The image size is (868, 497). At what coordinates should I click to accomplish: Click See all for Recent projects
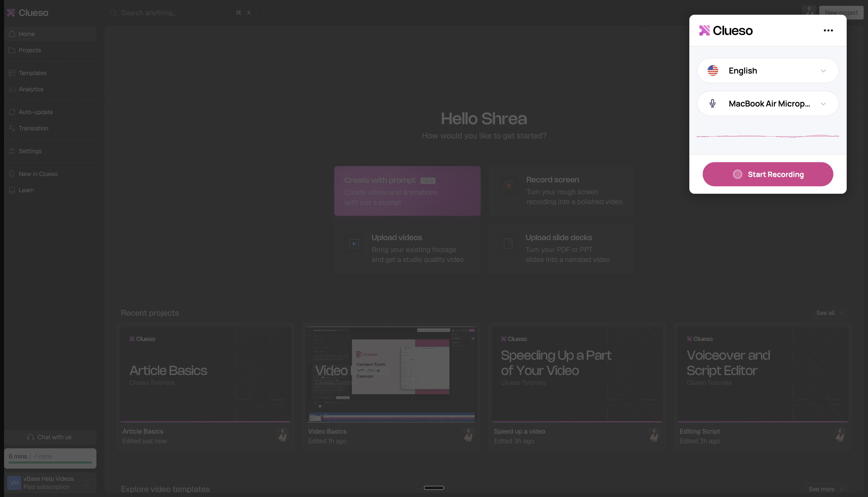point(829,313)
